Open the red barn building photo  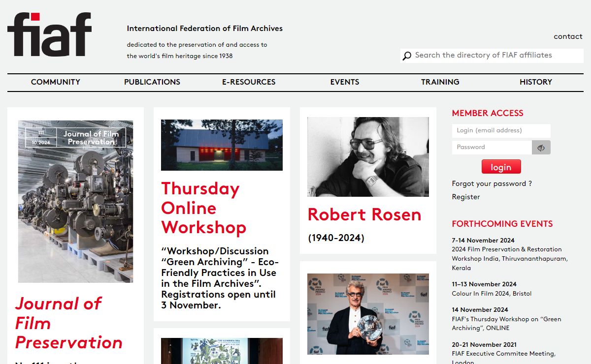coord(222,145)
